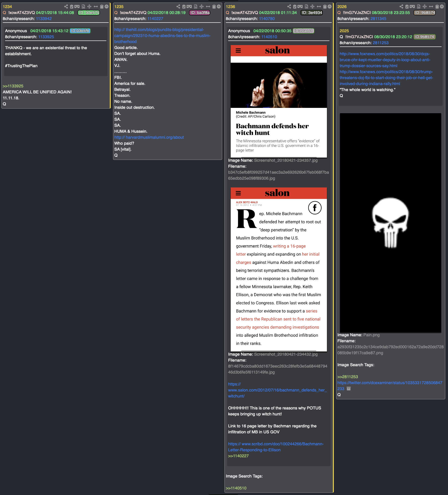The height and width of the screenshot is (495, 448).
Task: Collapse post 2026 with the up-arrow circle
Action: (442, 7)
